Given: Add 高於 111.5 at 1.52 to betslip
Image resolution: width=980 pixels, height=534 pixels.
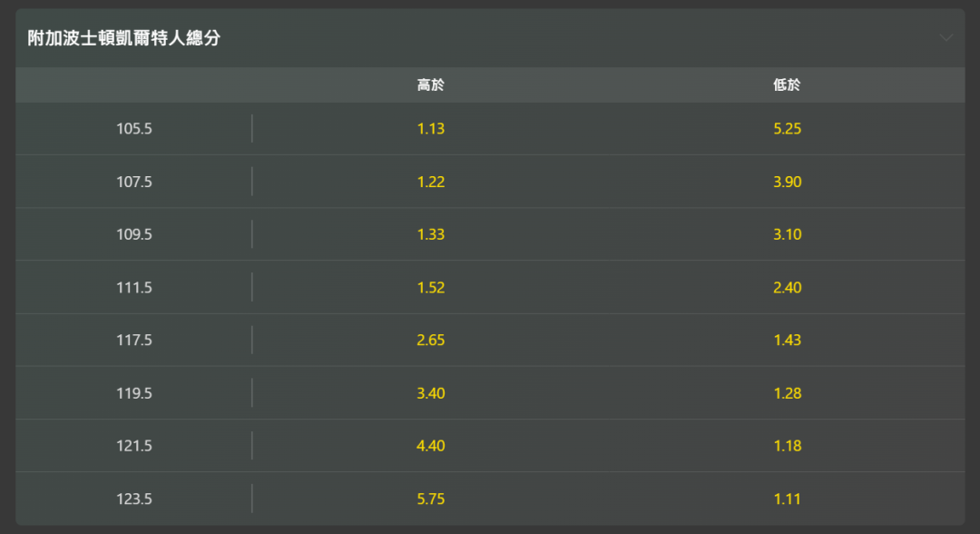Looking at the screenshot, I should click(x=431, y=288).
